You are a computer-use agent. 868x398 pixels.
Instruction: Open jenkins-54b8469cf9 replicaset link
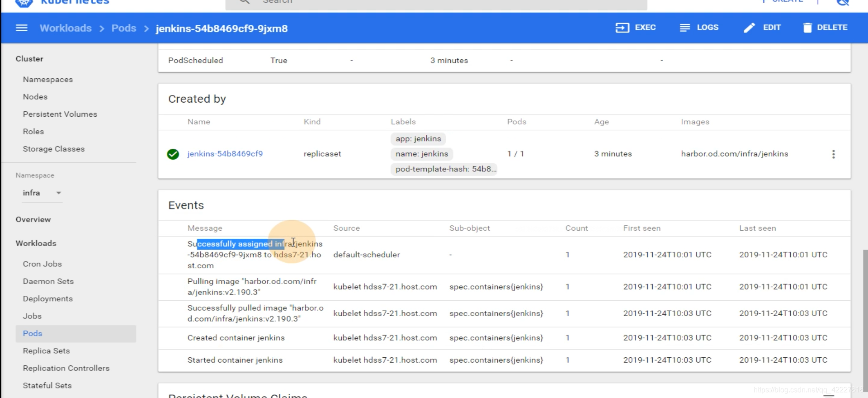pos(225,154)
